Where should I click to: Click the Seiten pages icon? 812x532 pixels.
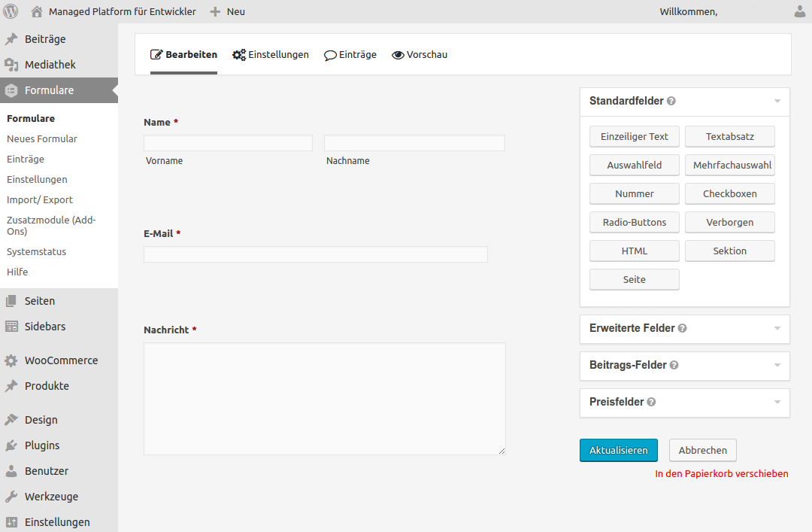(11, 301)
